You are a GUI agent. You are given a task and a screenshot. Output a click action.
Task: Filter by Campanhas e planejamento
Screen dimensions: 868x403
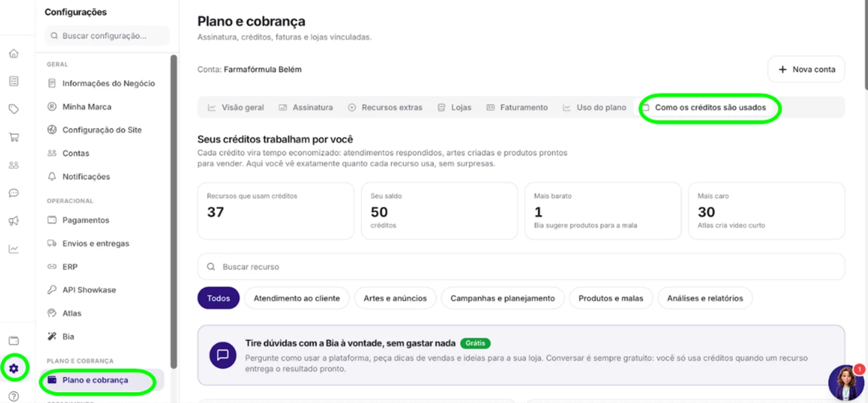tap(503, 298)
